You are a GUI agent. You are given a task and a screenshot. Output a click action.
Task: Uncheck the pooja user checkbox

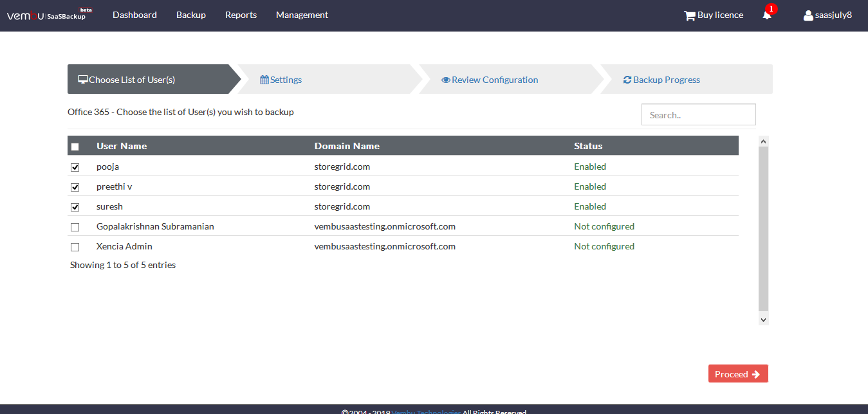coord(75,167)
